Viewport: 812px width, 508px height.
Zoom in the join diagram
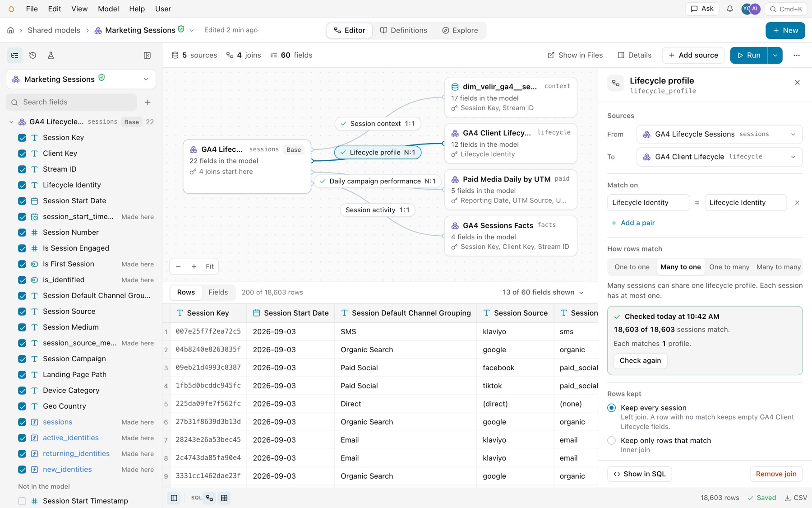pos(194,266)
